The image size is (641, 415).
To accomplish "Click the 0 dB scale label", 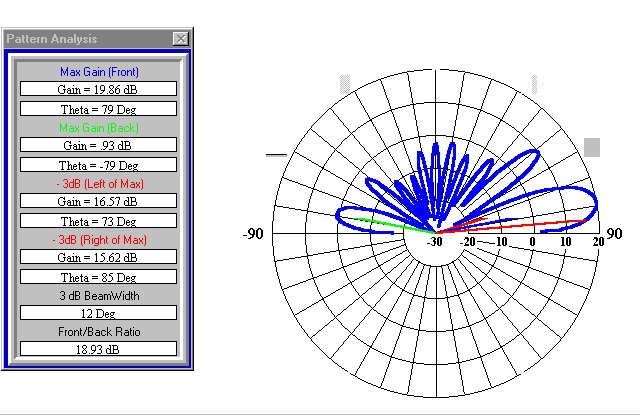I will [532, 242].
